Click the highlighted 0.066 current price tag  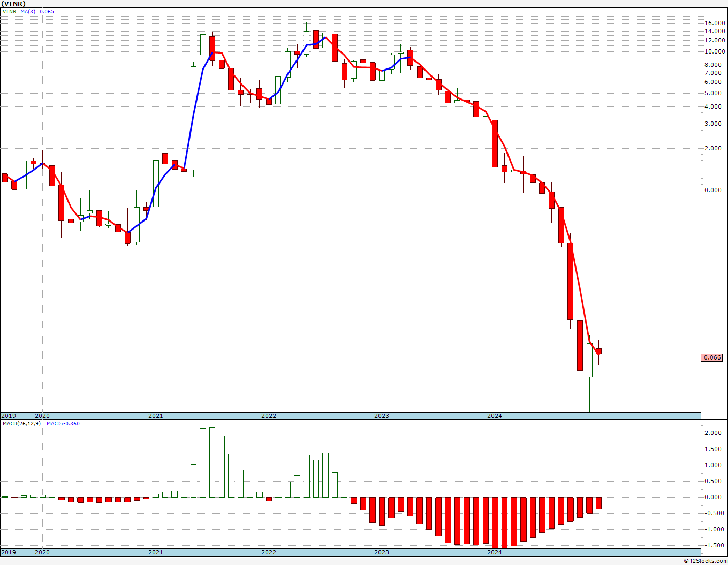click(x=712, y=357)
